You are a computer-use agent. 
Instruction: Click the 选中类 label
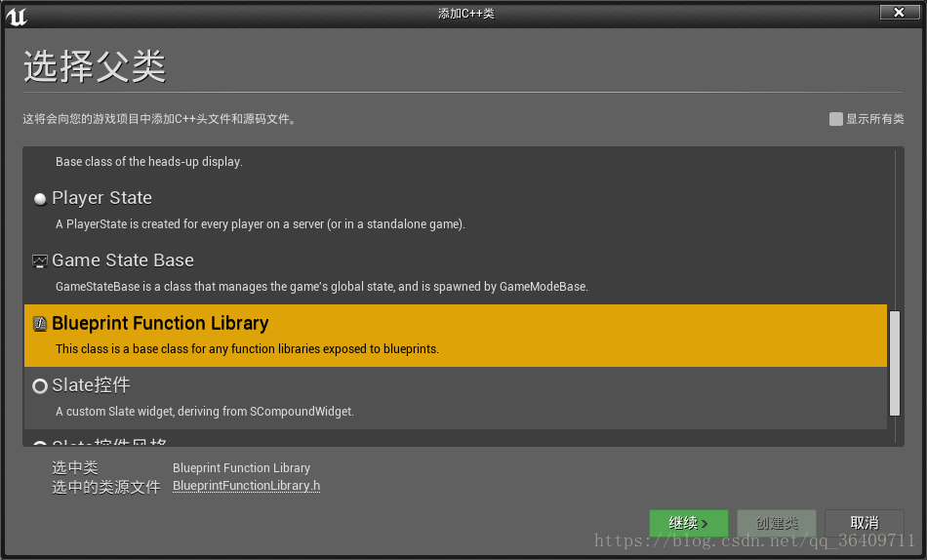point(75,467)
